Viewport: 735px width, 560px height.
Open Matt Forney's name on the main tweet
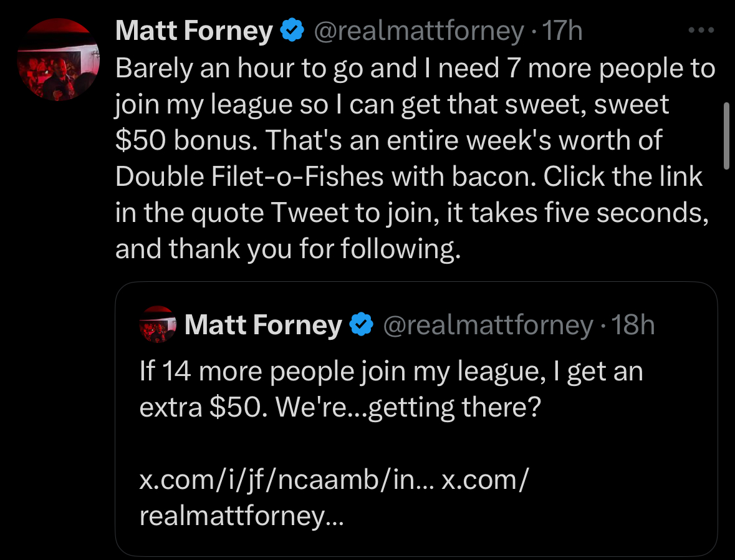(195, 30)
